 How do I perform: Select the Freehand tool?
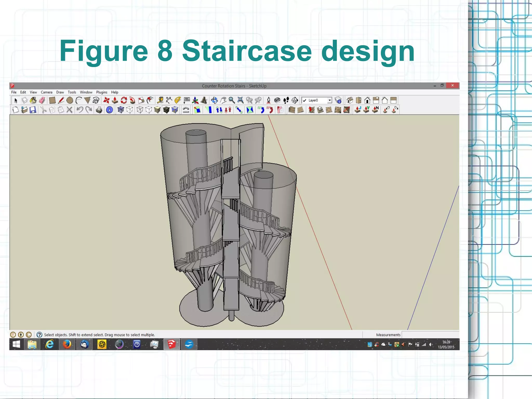(96, 100)
